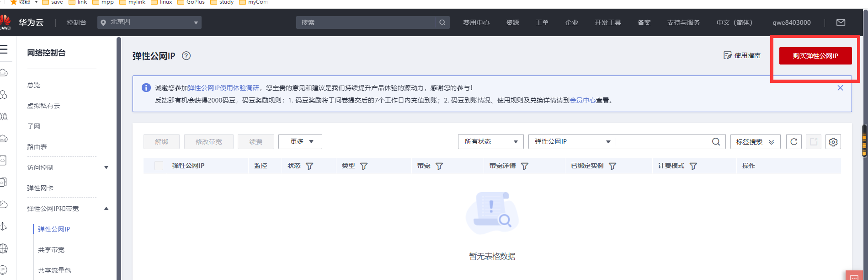Open 子网 in the sidebar

coord(34,126)
